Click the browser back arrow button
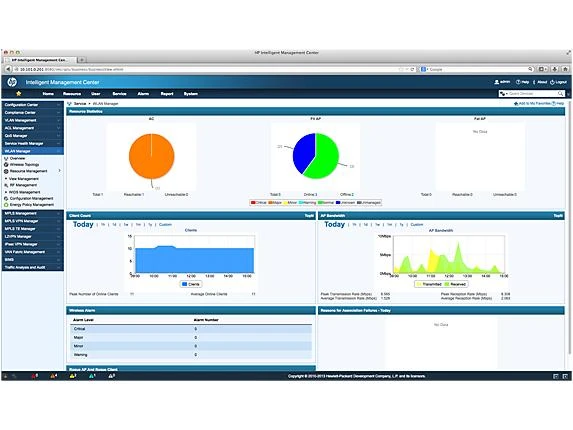573x430 pixels. pyautogui.click(x=8, y=69)
